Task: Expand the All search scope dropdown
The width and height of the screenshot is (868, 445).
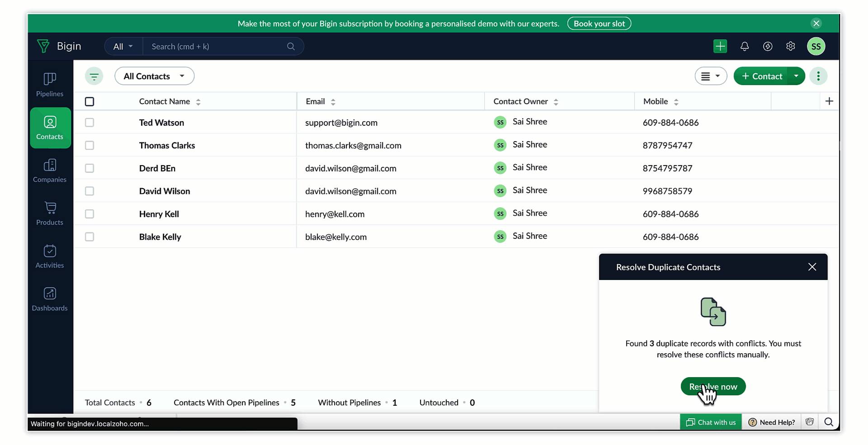Action: pos(123,47)
